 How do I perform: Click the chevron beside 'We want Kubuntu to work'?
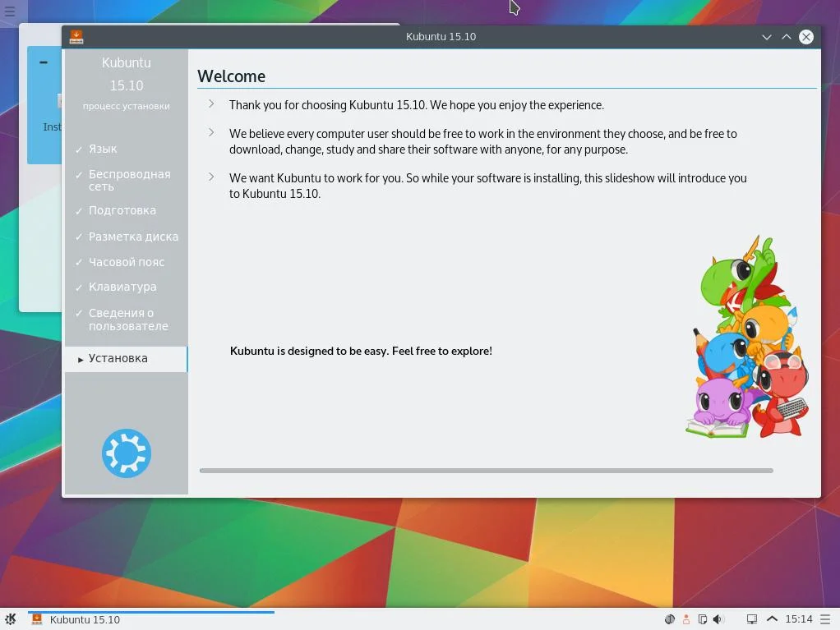(211, 177)
